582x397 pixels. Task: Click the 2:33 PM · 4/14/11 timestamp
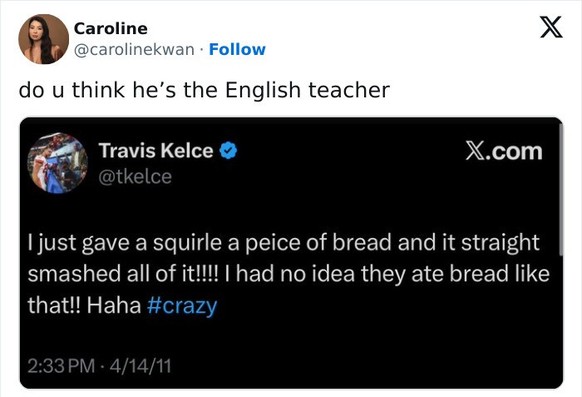pos(99,366)
